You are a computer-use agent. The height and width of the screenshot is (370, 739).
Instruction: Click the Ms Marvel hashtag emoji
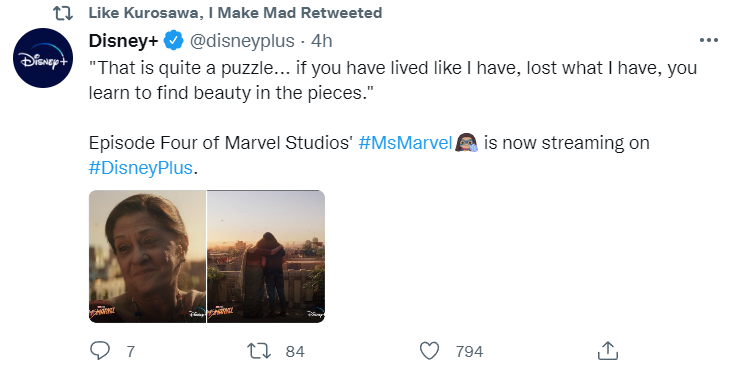click(x=467, y=142)
